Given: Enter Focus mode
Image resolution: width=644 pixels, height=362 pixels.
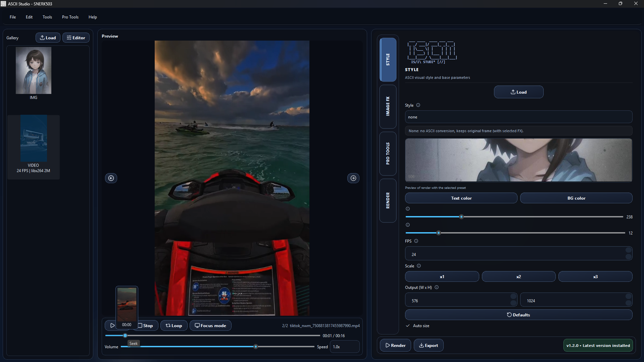Looking at the screenshot, I should tap(210, 325).
